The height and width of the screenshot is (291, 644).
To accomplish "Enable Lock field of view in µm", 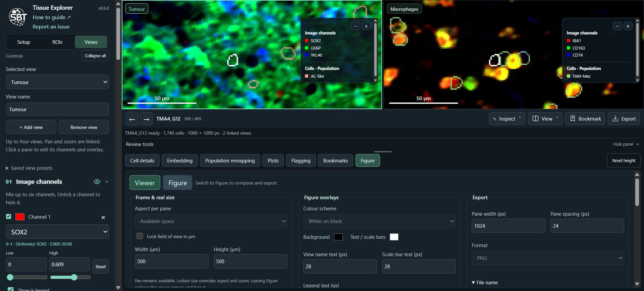I will click(140, 236).
